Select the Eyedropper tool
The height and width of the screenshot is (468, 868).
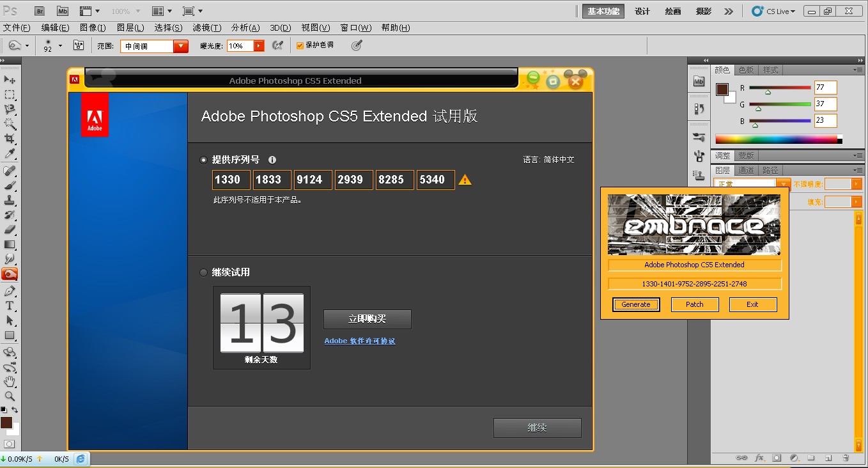pos(10,153)
